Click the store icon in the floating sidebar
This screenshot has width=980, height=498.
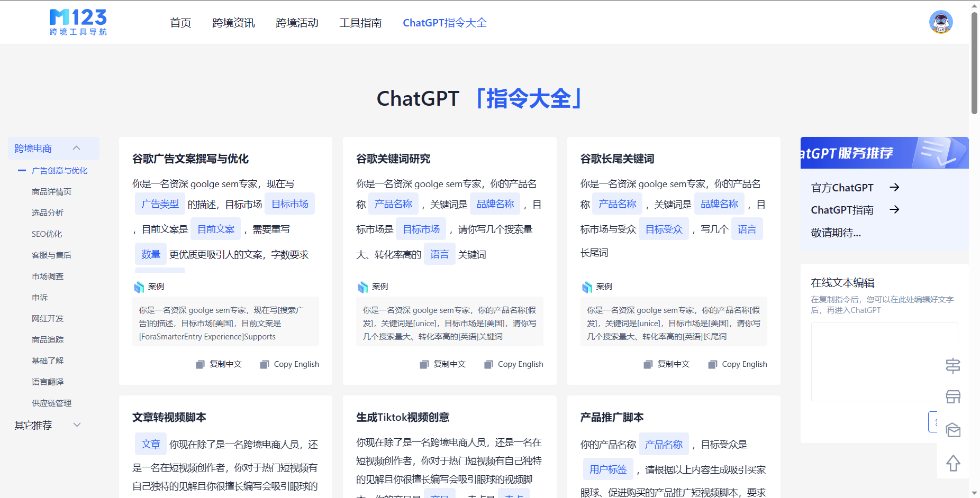coord(953,397)
